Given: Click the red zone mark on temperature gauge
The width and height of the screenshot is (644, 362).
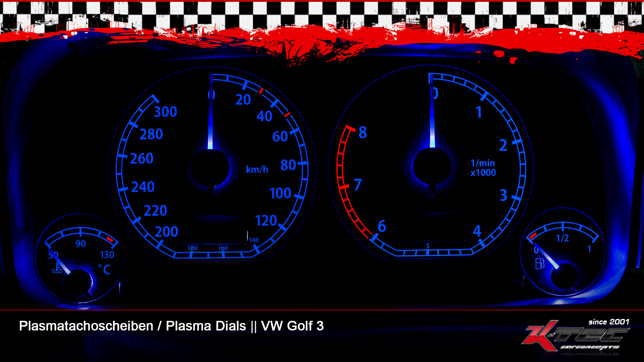Looking at the screenshot, I should 110,239.
